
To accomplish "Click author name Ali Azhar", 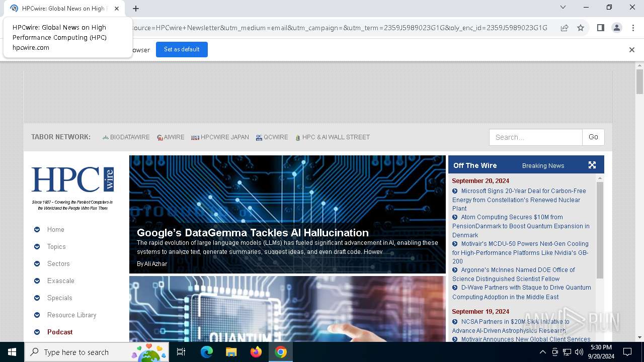I will (x=155, y=264).
